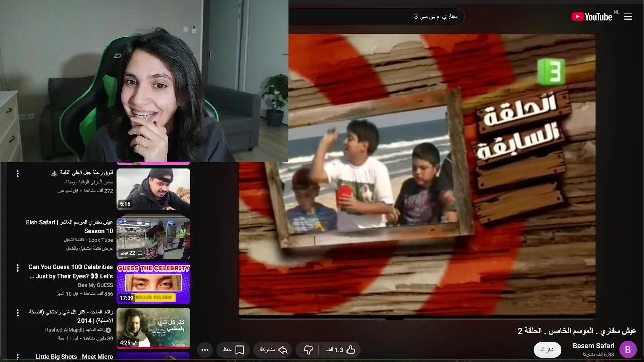Click the 6.33 ألف subscriber count text
The height and width of the screenshot is (362, 644).
pyautogui.click(x=599, y=355)
